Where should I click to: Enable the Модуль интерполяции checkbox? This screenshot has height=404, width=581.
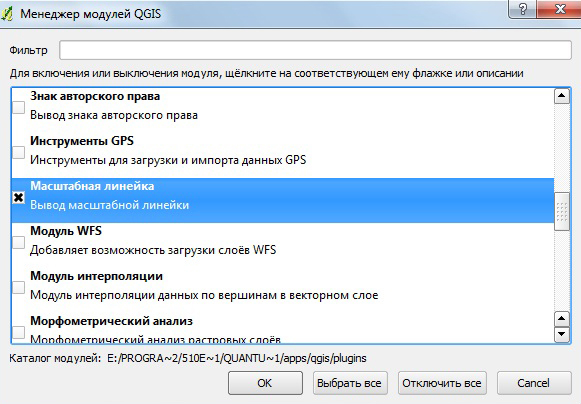coord(19,288)
